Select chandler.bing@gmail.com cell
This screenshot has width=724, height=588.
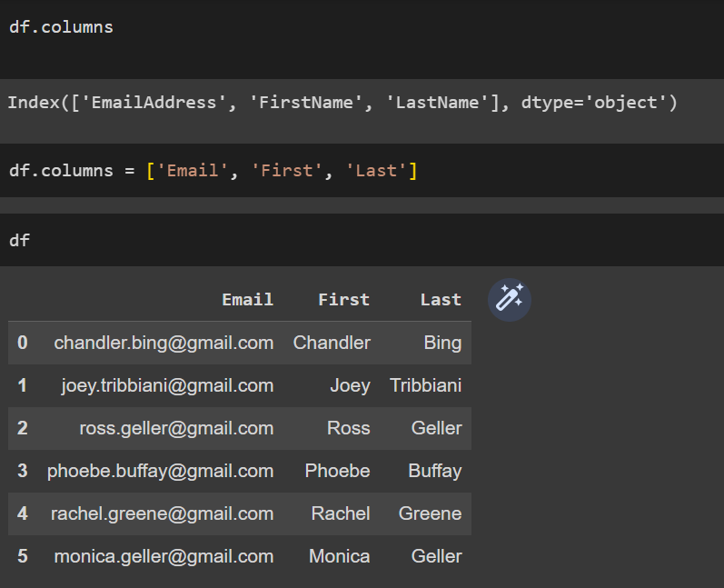point(164,343)
